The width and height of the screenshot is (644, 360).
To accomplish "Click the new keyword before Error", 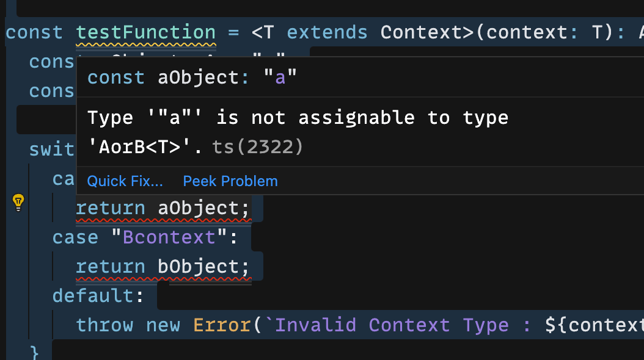I will click(x=163, y=325).
